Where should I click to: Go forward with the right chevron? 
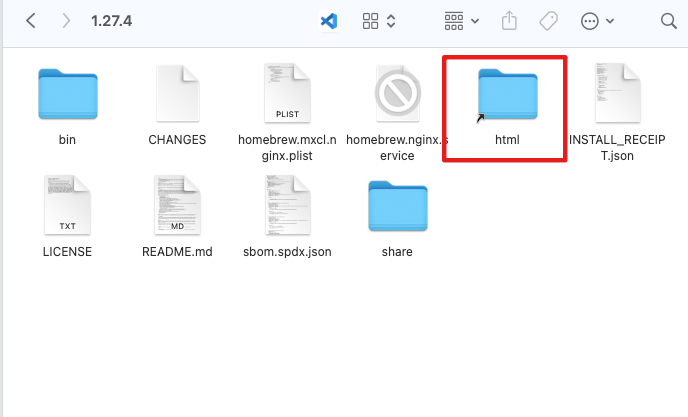point(66,21)
